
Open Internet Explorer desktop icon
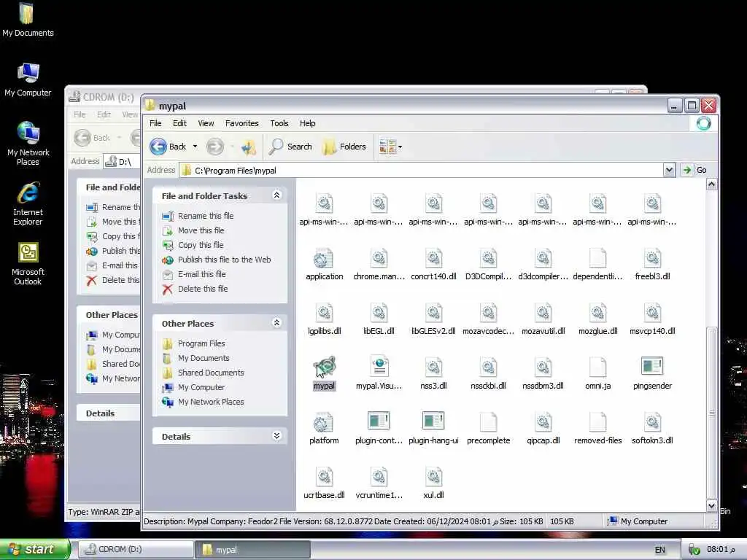28,203
